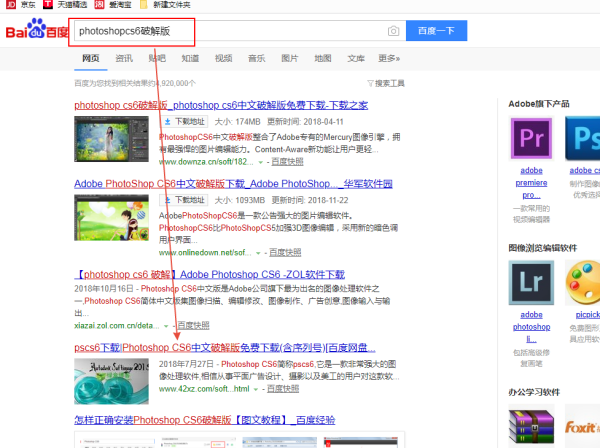Open 百度快照 for xiazai.zol.com.cn result
This screenshot has height=448, width=600.
coord(193,325)
